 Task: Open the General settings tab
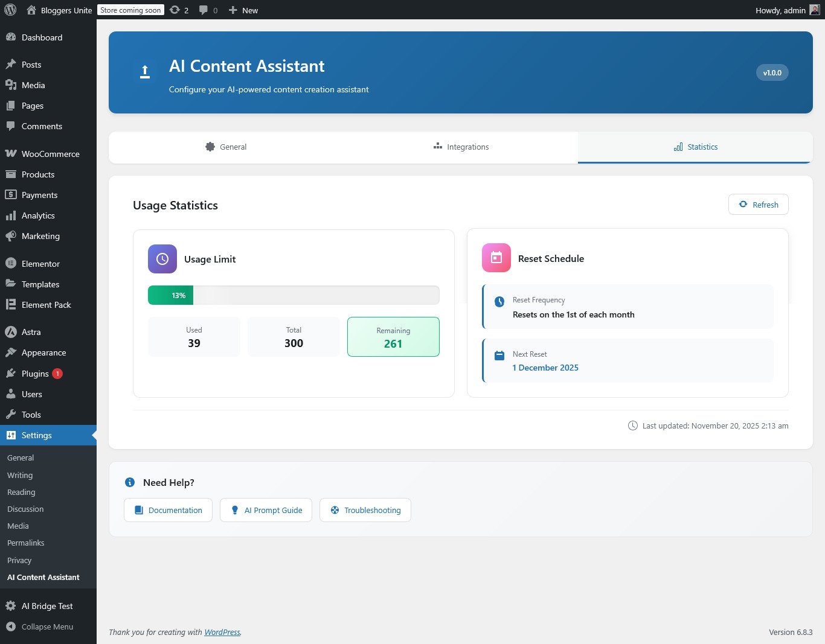(x=226, y=147)
